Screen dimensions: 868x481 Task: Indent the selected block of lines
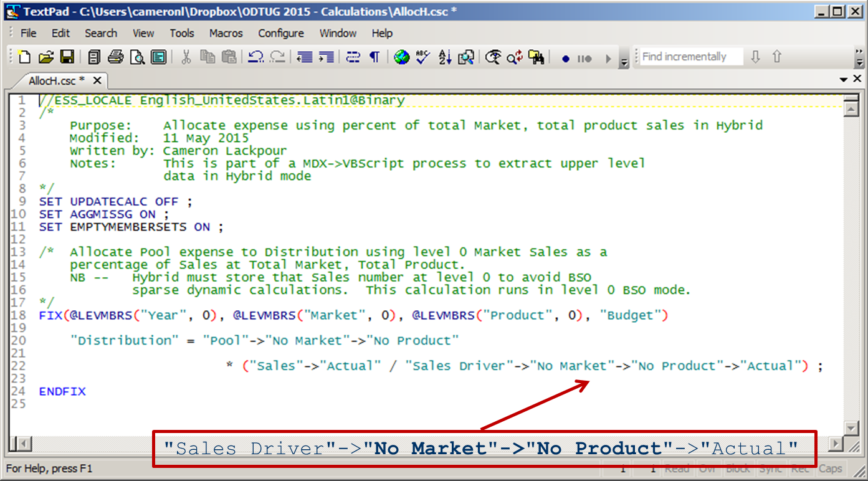[x=326, y=57]
